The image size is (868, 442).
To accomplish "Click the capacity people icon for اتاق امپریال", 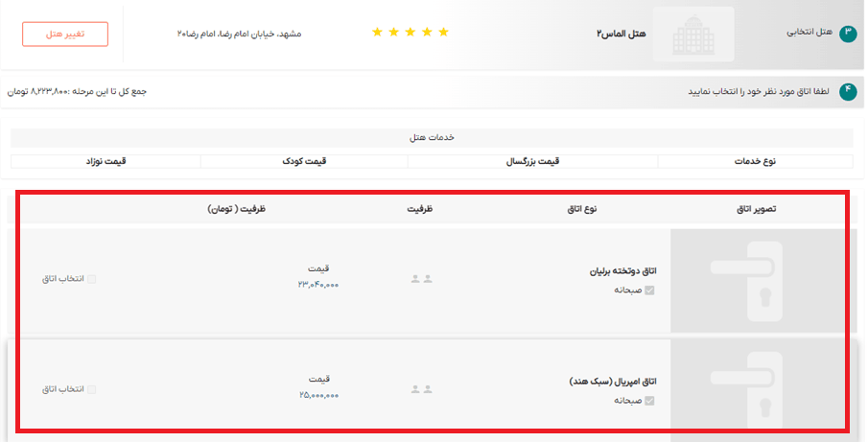I will click(x=422, y=389).
